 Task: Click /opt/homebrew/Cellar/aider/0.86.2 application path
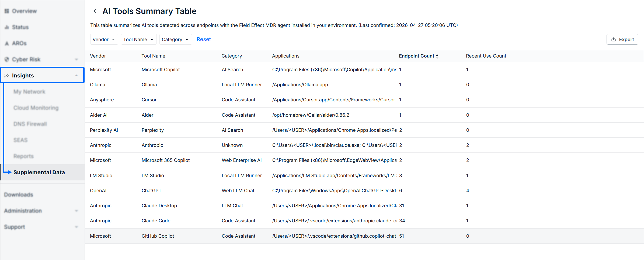[311, 115]
